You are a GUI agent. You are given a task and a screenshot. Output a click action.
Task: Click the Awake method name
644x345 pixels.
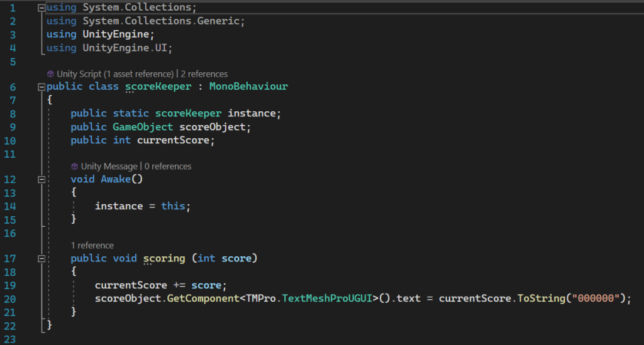(x=116, y=180)
